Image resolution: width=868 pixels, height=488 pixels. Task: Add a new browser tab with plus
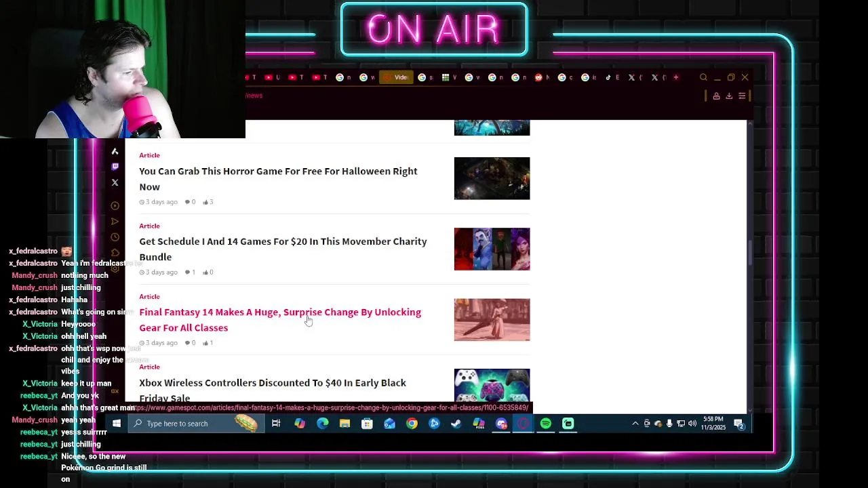click(x=675, y=77)
